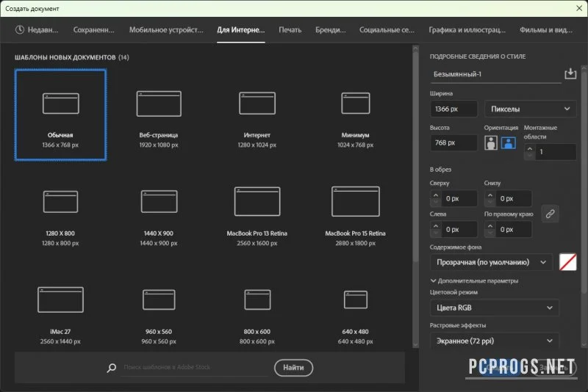
Task: Click the background content color swatch
Action: point(567,262)
